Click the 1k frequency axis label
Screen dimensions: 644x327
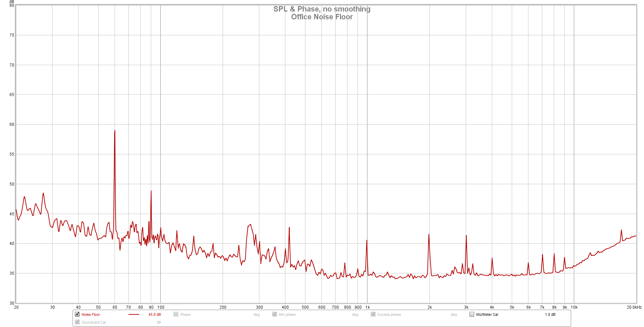pyautogui.click(x=367, y=307)
